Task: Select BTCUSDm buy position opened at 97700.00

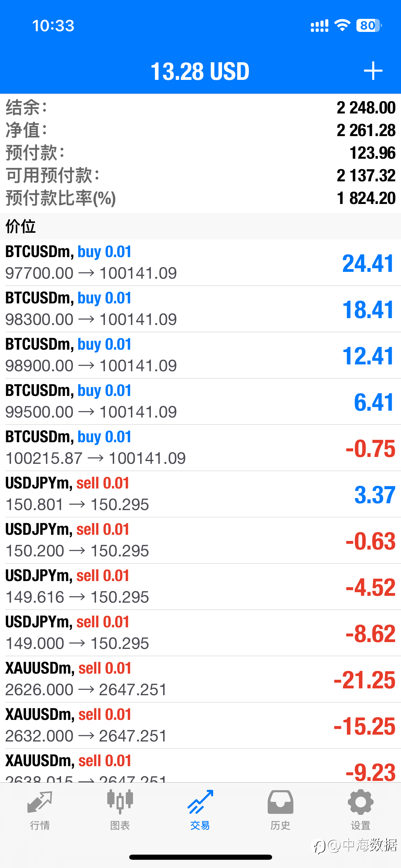Action: pos(200,263)
